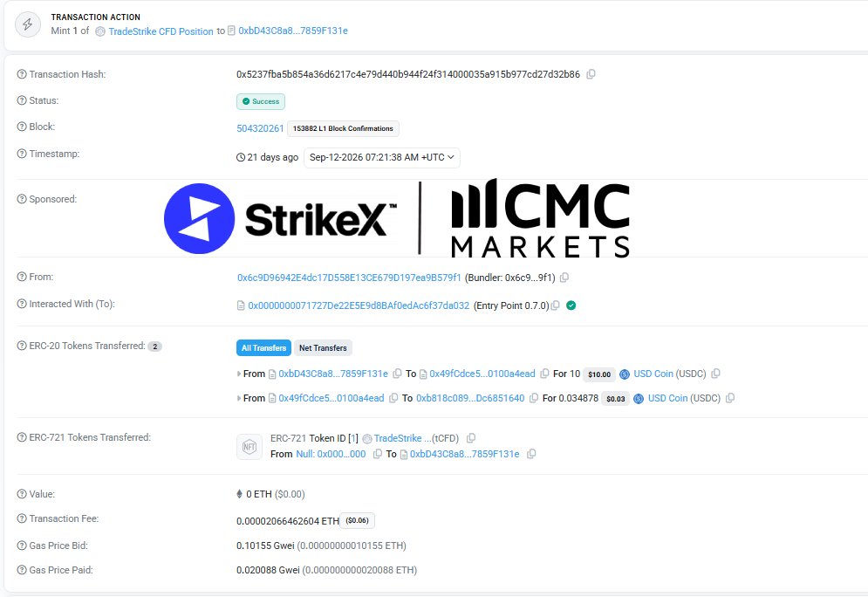Viewport: 868px width, 597px height.
Task: Copy sender 0x49fCdce5 address in second USDC transfer
Action: (x=393, y=398)
